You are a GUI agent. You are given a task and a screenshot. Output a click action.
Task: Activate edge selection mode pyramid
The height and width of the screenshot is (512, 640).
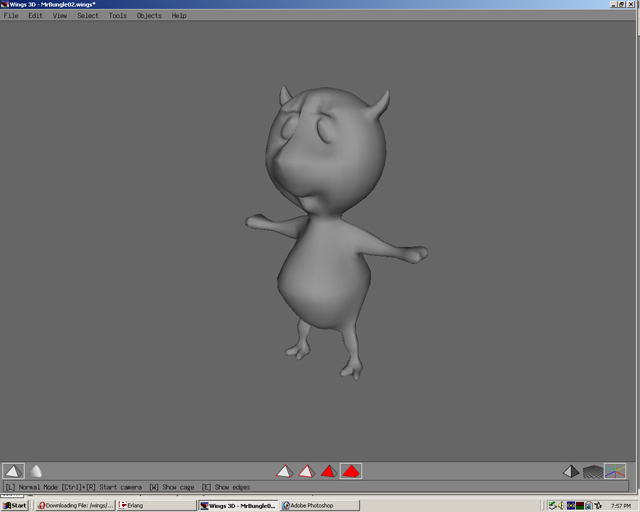click(x=307, y=471)
